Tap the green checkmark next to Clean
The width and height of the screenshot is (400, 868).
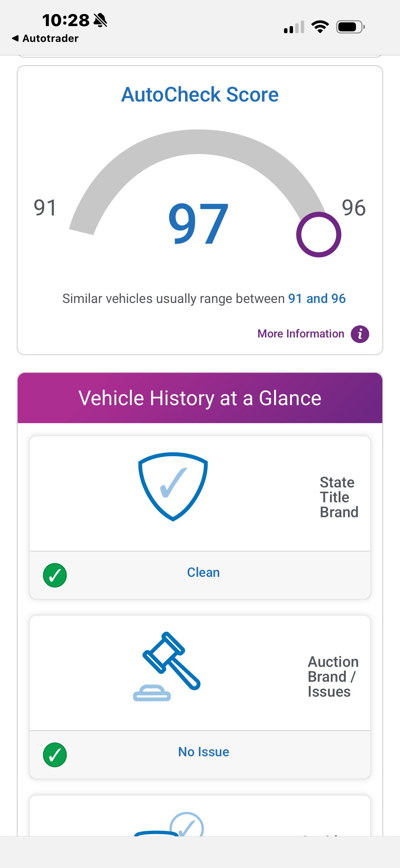click(x=55, y=575)
